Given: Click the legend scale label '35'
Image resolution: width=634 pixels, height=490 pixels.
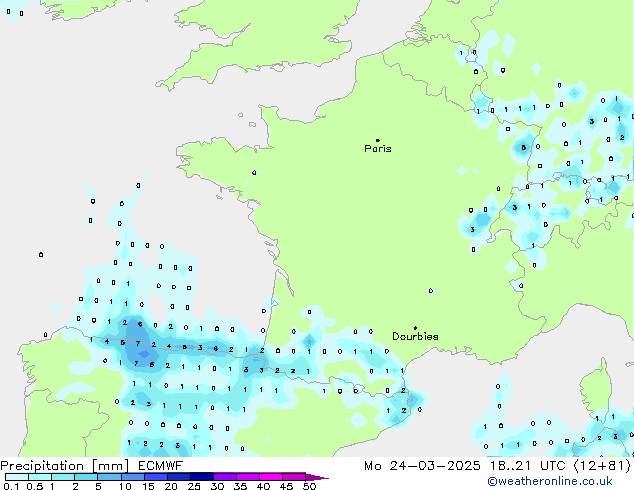Looking at the screenshot, I should point(240,486).
